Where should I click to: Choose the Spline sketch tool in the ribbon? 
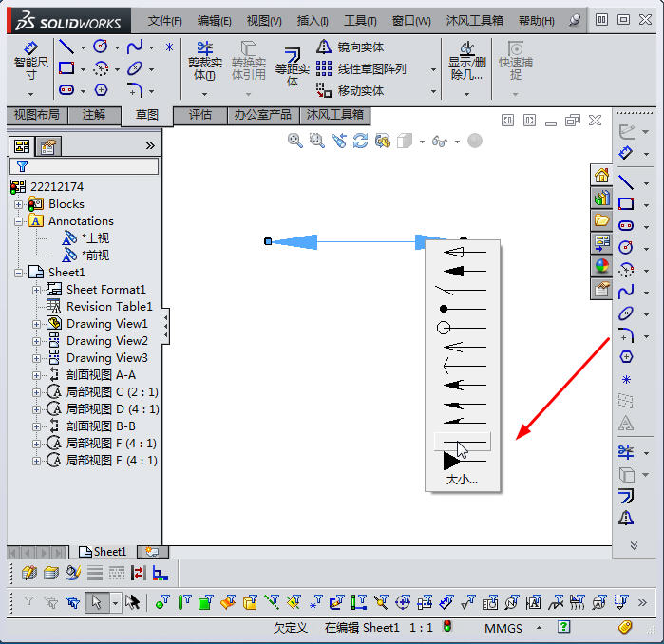click(x=135, y=47)
